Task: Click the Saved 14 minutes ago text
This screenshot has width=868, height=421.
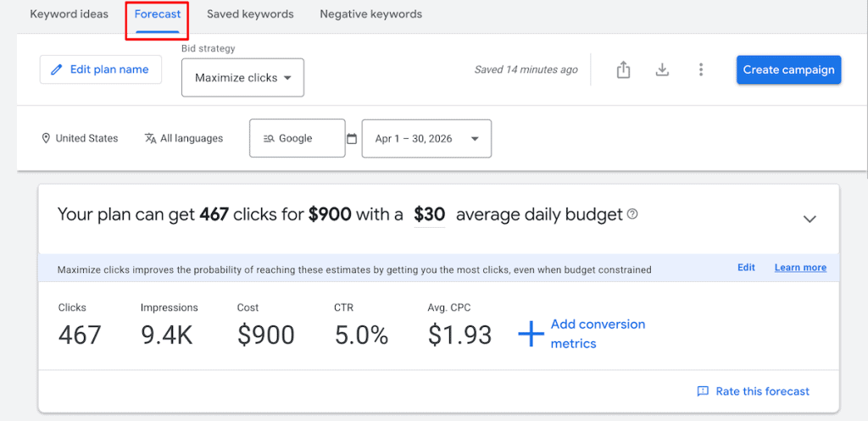Action: 526,69
